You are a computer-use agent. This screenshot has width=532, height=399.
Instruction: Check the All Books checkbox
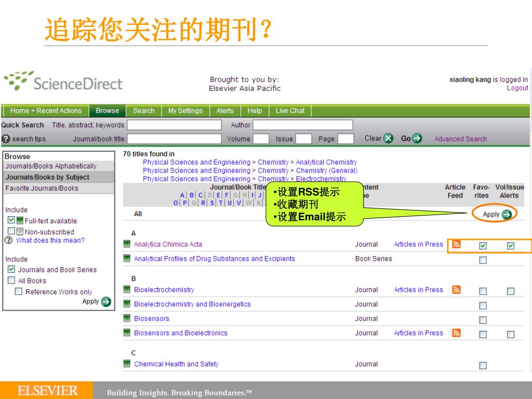click(11, 280)
